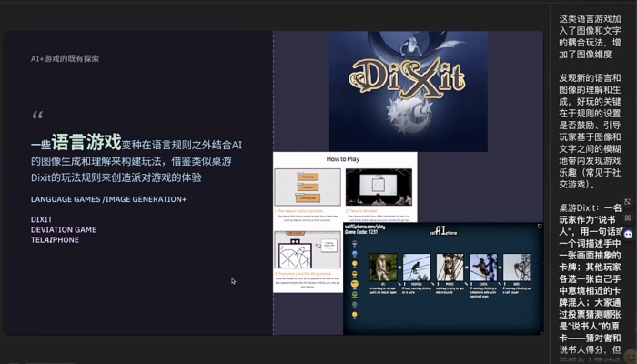Click the "LANGUAGE GAMES /IMAGE GENERATION+" line

click(x=108, y=199)
